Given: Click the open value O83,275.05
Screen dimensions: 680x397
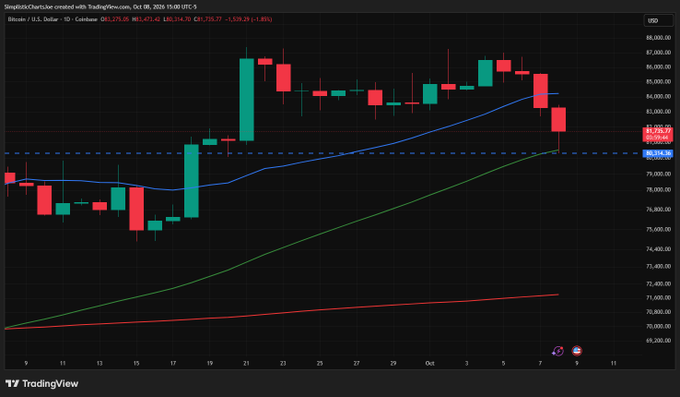Looking at the screenshot, I should pos(115,19).
